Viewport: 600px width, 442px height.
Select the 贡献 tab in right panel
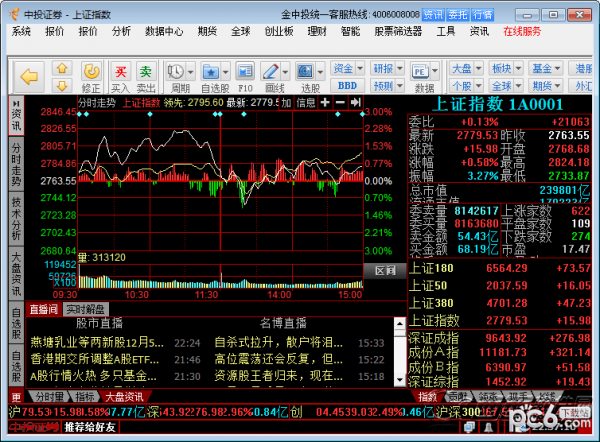[x=458, y=397]
